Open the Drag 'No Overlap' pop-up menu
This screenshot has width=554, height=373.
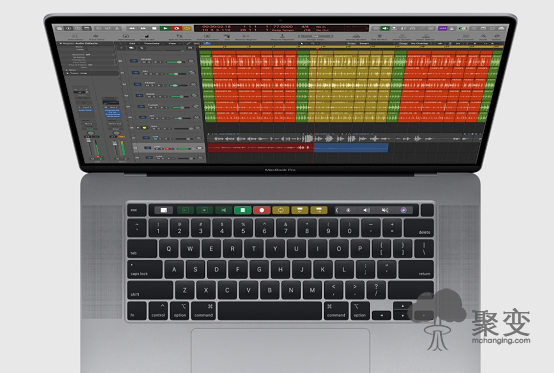[419, 43]
